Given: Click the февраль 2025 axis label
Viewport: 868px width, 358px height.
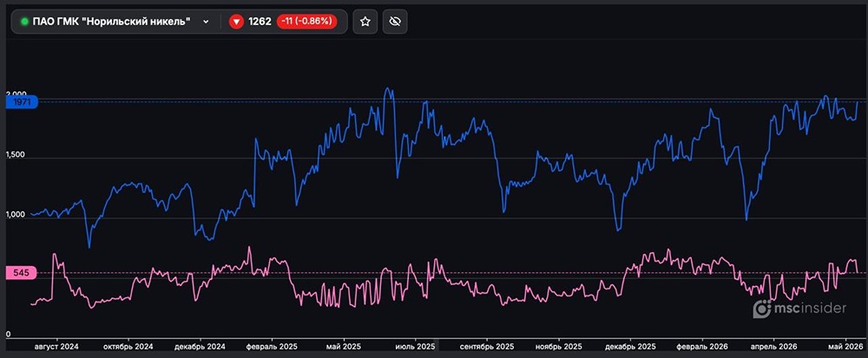Looking at the screenshot, I should click(272, 347).
